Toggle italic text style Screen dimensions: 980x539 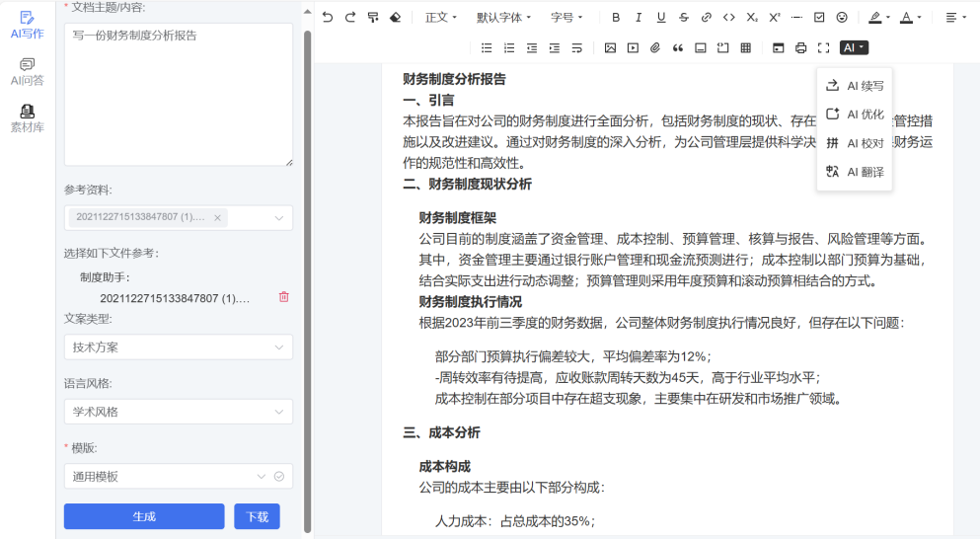[639, 17]
